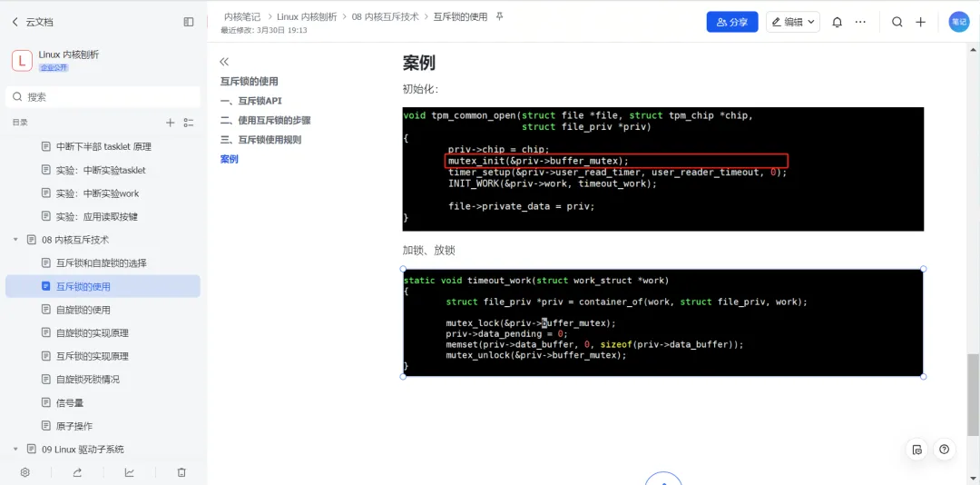980x485 pixels.
Task: Navigate to Linux 内核剖析 breadcrumb
Action: pos(307,17)
